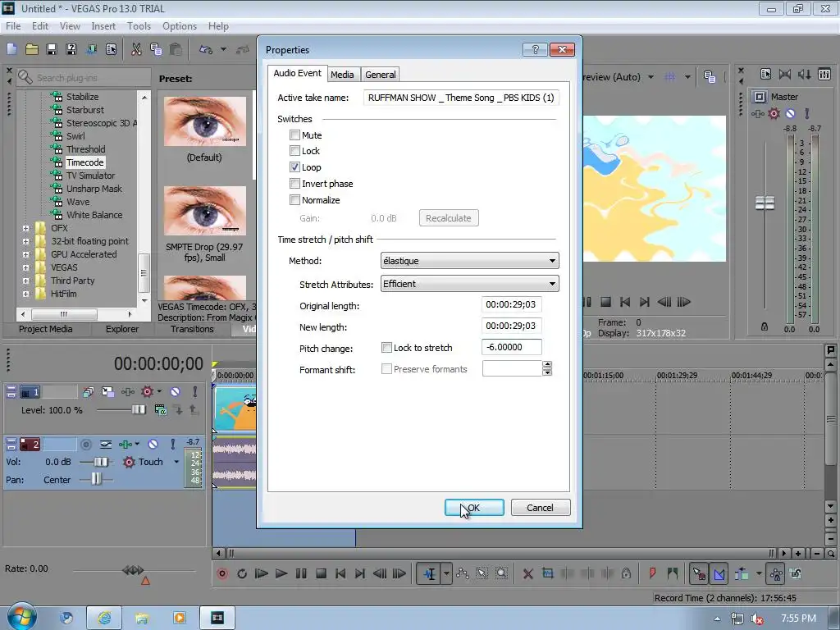Click the audio track Vol slider
Image resolution: width=840 pixels, height=630 pixels.
[100, 462]
